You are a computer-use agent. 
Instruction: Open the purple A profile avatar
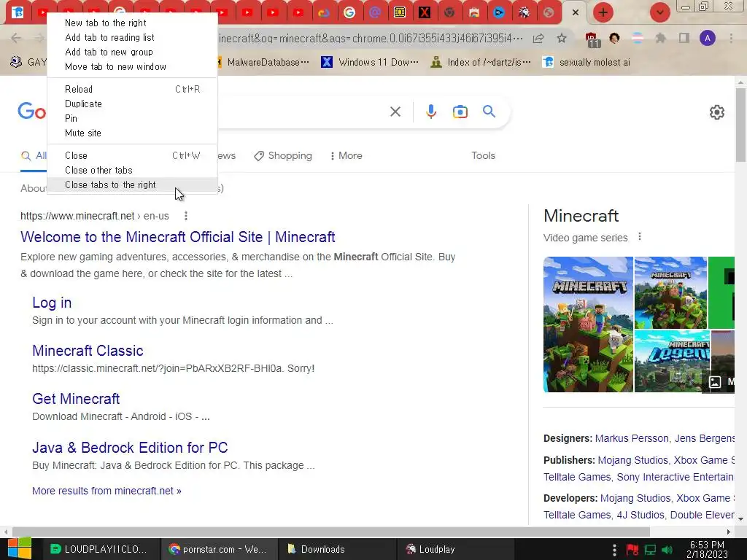(707, 38)
